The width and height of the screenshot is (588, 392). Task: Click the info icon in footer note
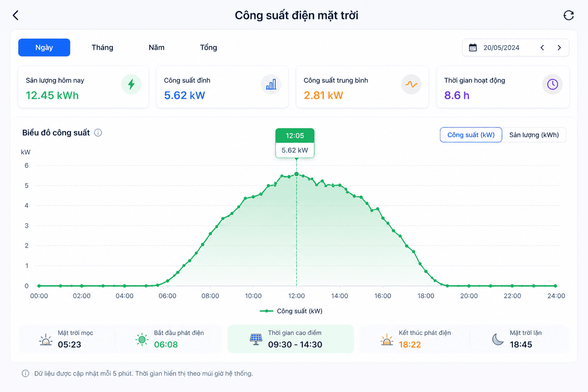tap(25, 373)
